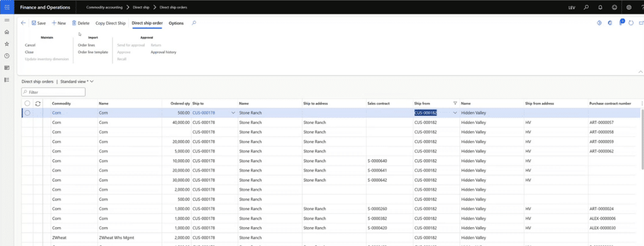Screen dimensions: 644x246
Task: Click Sales contract column header
Action: (378, 103)
